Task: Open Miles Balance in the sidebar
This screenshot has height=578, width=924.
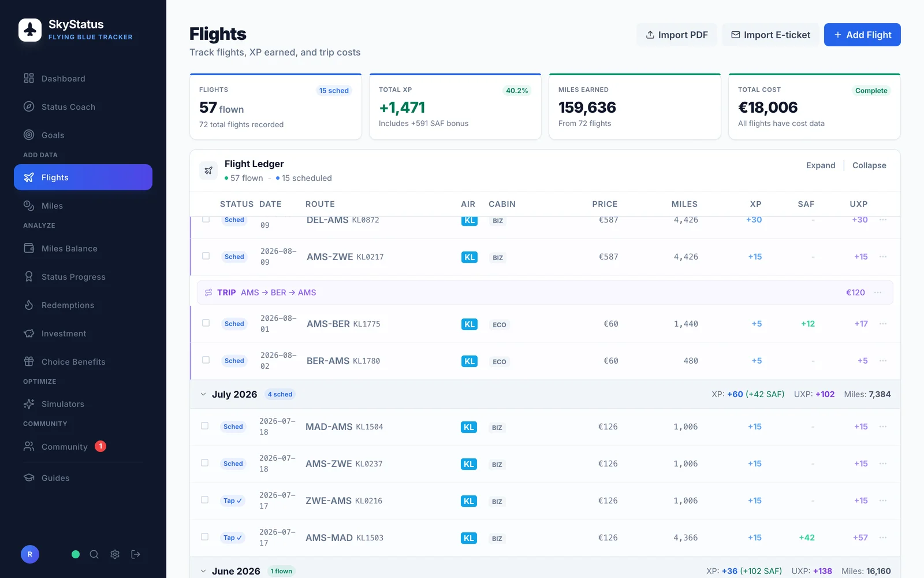Action: point(83,249)
